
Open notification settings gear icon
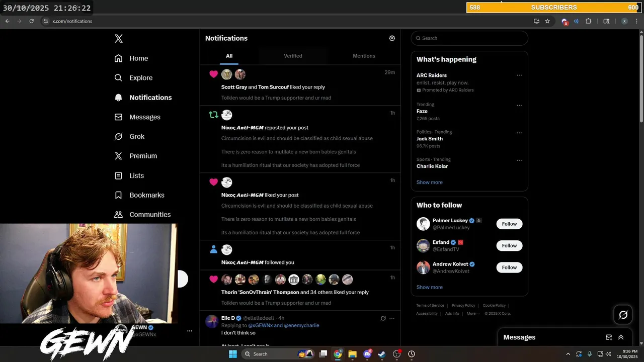(x=392, y=38)
